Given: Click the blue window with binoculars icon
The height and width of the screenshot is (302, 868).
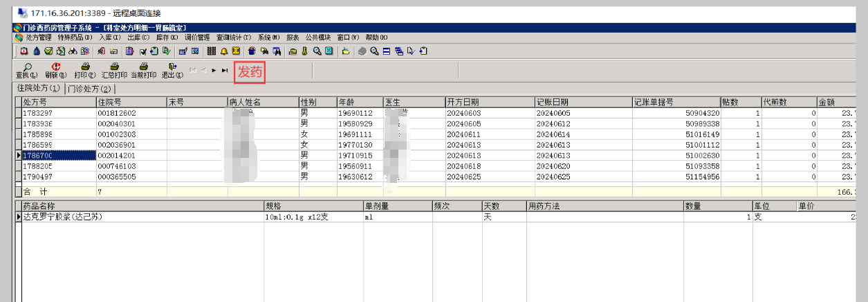Looking at the screenshot, I should pos(276,51).
